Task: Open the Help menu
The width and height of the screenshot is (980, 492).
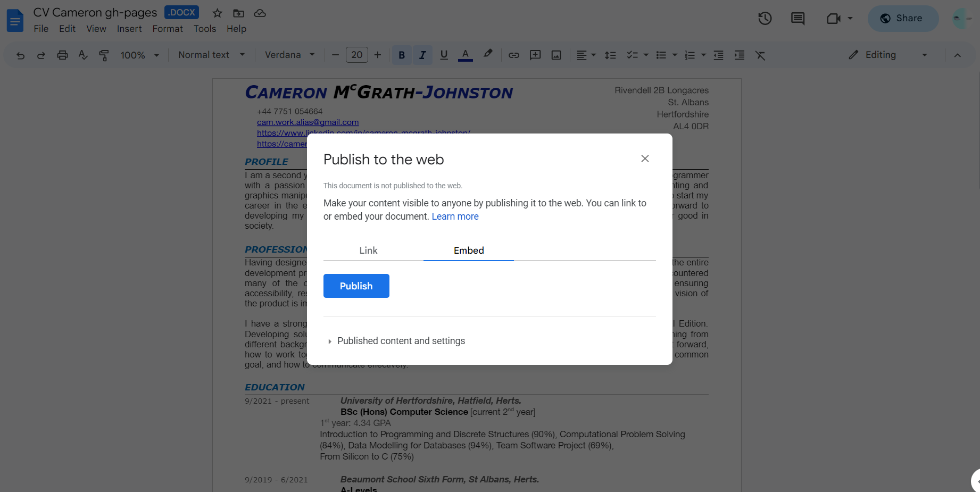Action: (236, 29)
